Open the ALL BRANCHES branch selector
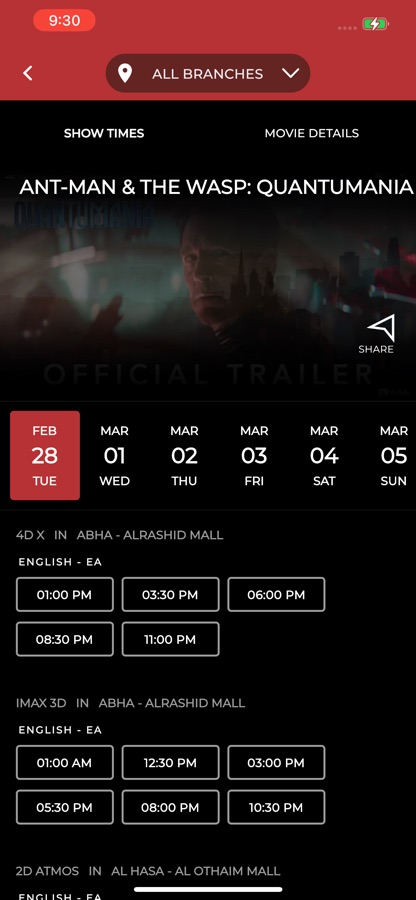This screenshot has height=900, width=416. click(208, 73)
